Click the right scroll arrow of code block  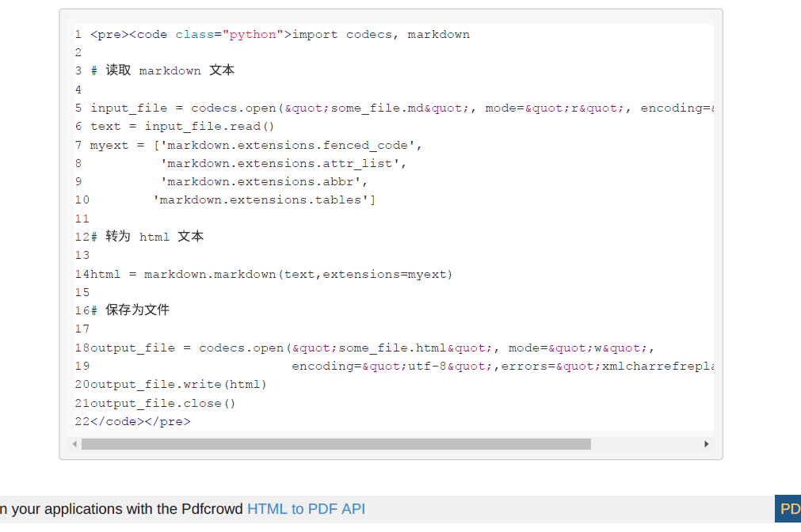(706, 444)
